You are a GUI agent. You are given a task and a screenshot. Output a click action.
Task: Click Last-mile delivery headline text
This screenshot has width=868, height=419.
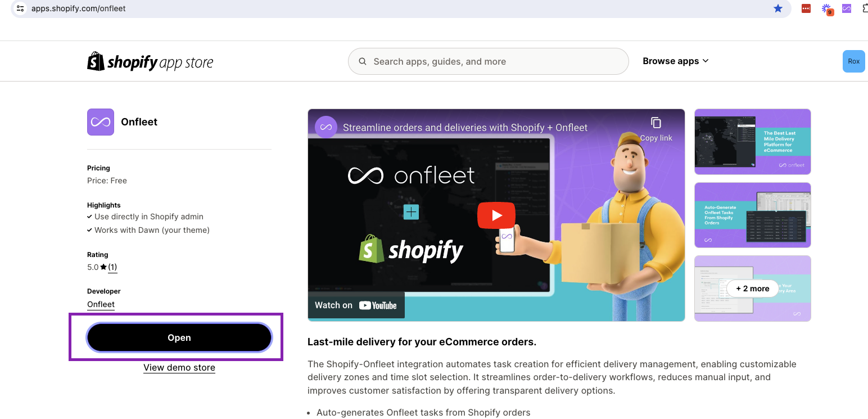(422, 342)
